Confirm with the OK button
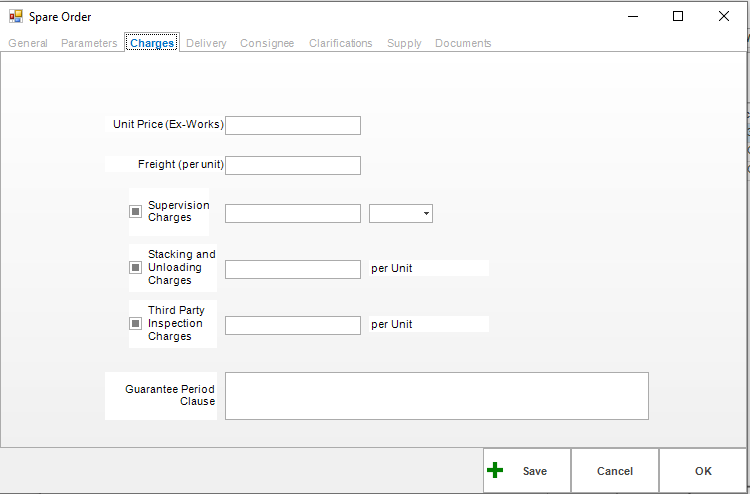The image size is (751, 494). 703,471
